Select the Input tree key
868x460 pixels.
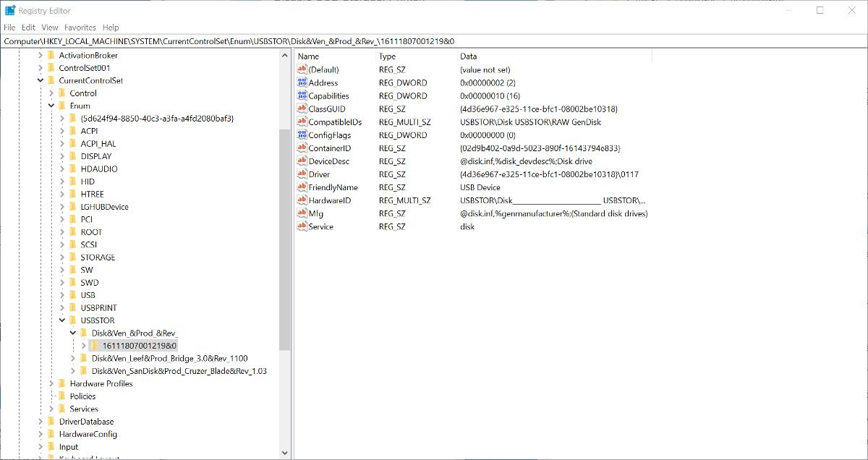click(x=69, y=447)
